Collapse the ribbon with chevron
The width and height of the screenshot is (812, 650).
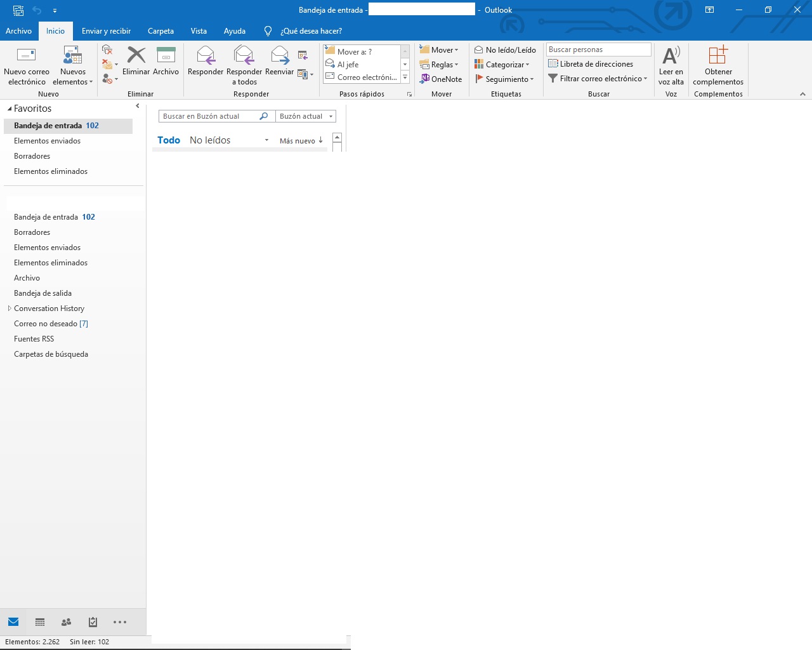click(x=802, y=94)
